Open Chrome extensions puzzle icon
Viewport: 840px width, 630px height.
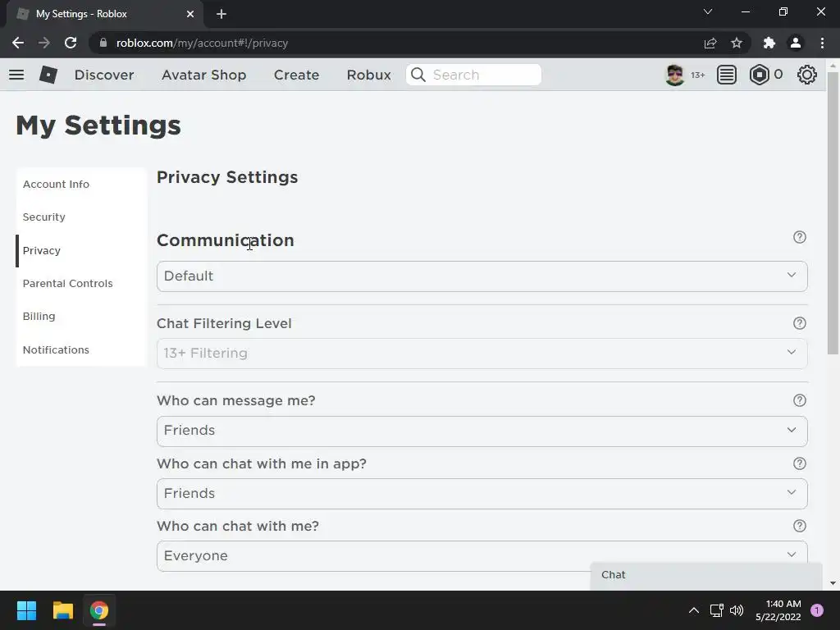(x=769, y=43)
